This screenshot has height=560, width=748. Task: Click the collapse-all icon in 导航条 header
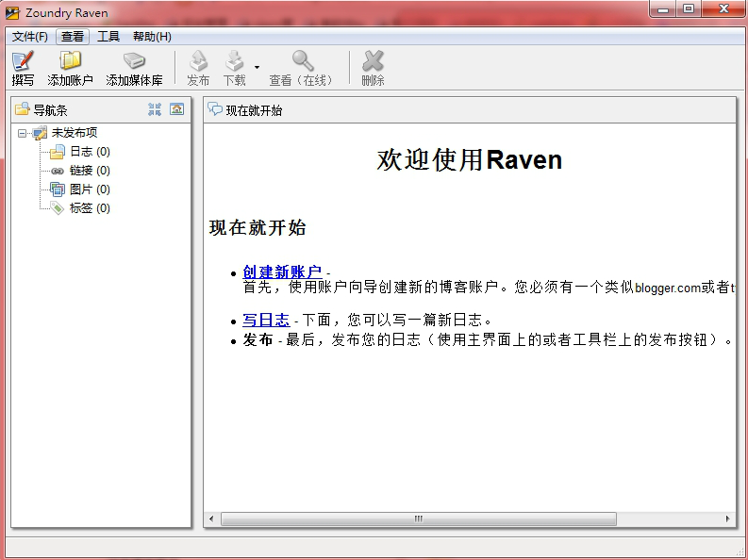[x=155, y=109]
